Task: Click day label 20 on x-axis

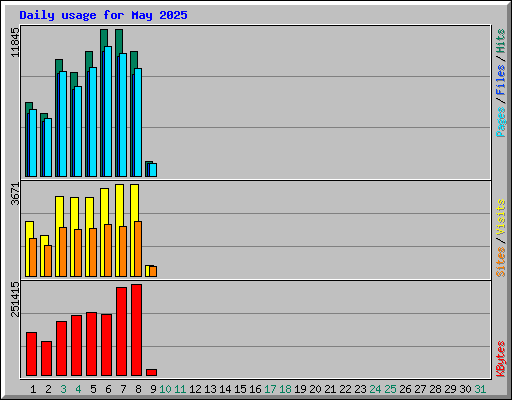Action: click(x=315, y=389)
